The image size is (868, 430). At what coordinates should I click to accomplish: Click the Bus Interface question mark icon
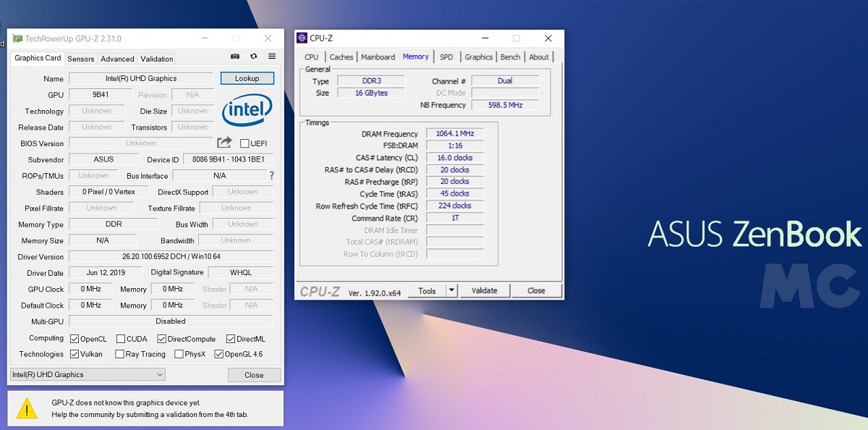click(x=272, y=175)
